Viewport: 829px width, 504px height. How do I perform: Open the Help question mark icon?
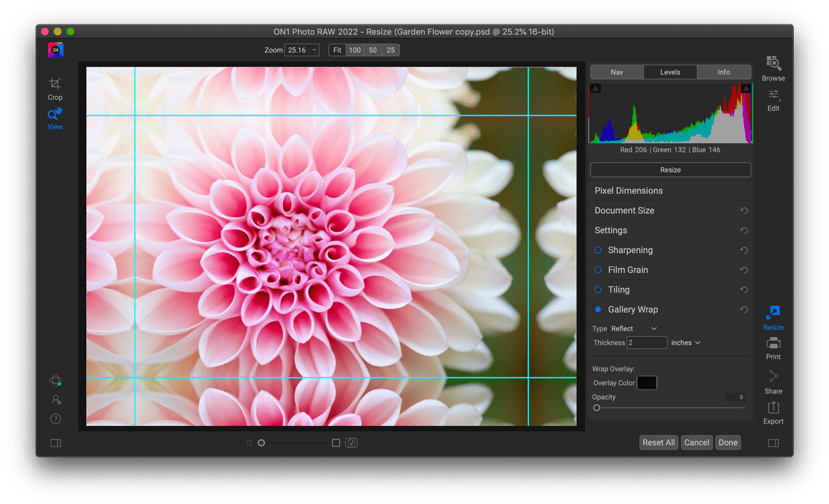[x=56, y=419]
